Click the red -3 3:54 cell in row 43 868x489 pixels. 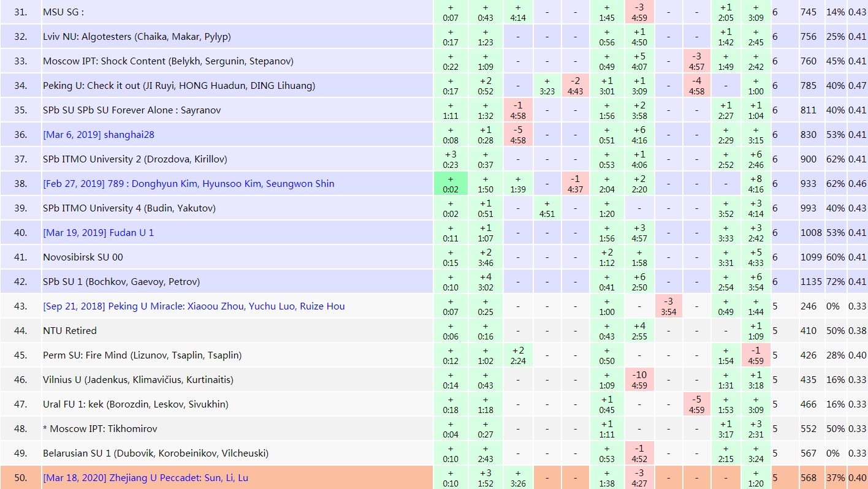coord(668,306)
